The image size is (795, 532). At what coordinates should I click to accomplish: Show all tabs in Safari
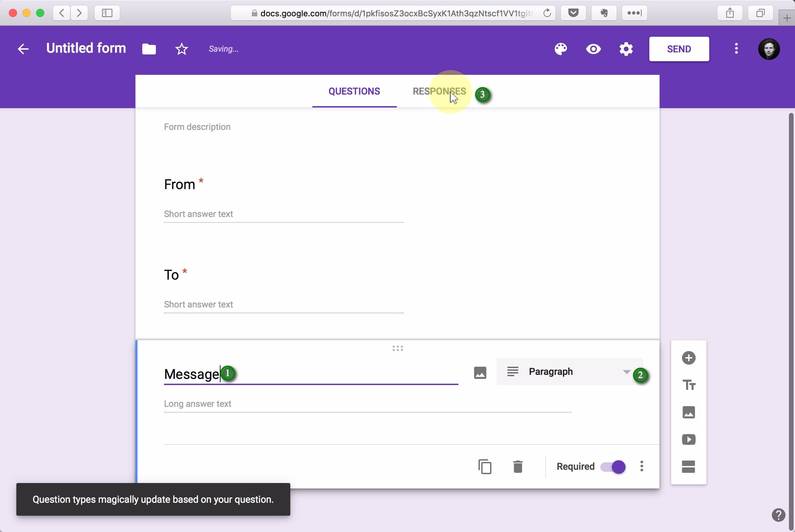[x=761, y=13]
